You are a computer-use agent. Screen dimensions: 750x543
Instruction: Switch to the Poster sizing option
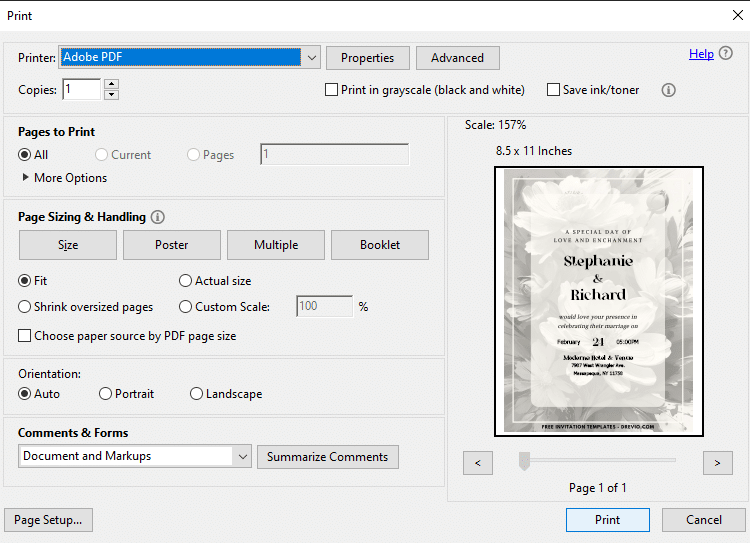click(172, 245)
